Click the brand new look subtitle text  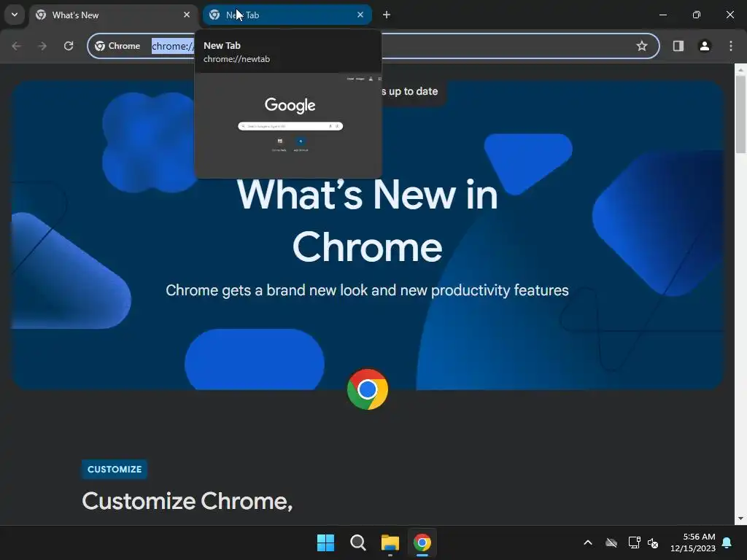click(368, 290)
